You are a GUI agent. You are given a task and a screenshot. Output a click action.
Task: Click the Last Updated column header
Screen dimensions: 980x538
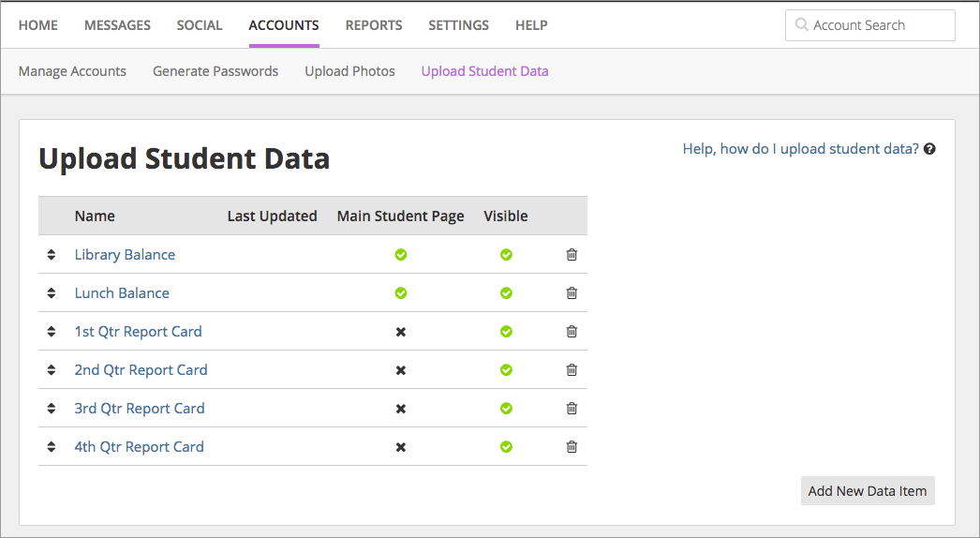pyautogui.click(x=272, y=216)
